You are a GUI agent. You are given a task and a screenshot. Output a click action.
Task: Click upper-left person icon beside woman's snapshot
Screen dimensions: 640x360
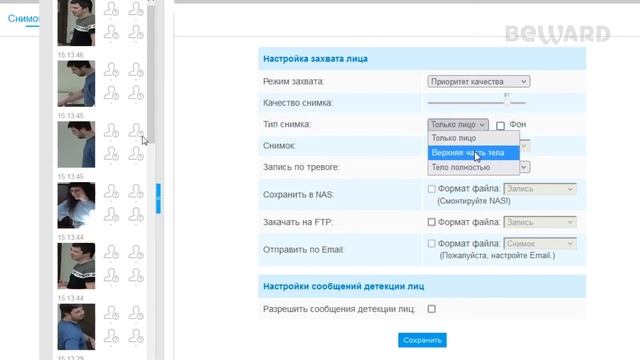pos(111,192)
